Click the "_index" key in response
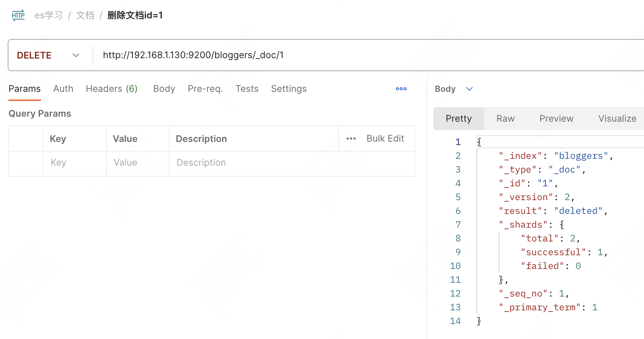Screen dimensions: 644x339 coord(520,156)
